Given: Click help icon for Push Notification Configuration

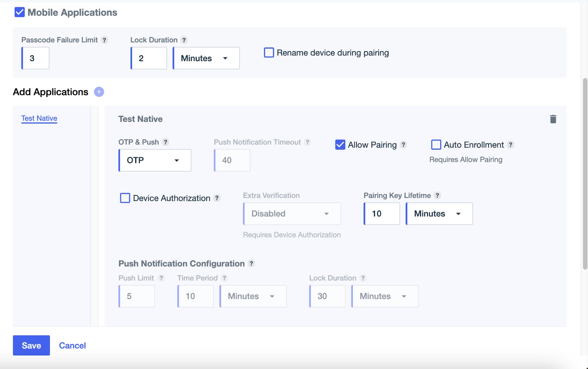Looking at the screenshot, I should point(251,264).
